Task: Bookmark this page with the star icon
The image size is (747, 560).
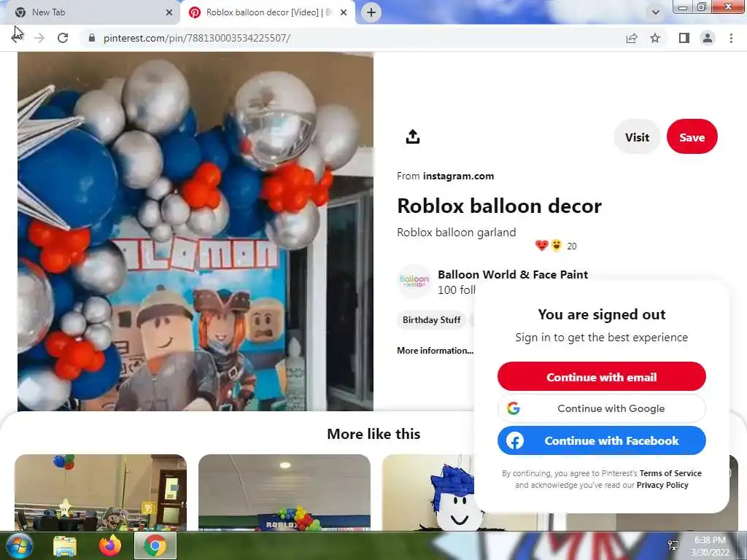Action: (x=655, y=38)
